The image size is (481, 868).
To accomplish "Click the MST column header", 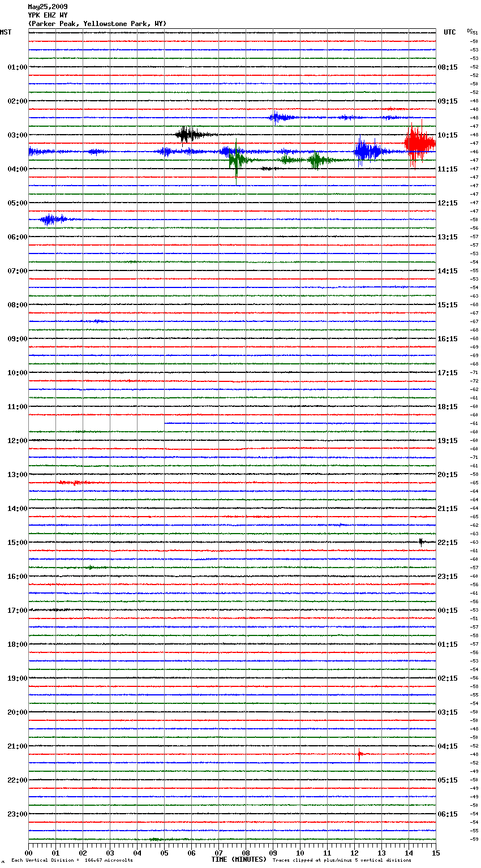I will pyautogui.click(x=6, y=32).
